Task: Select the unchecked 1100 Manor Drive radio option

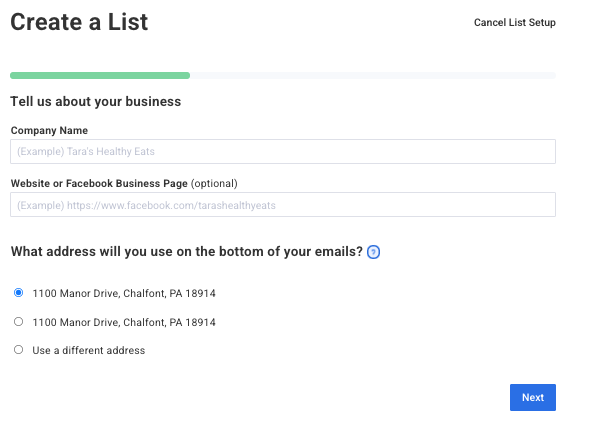Action: [x=18, y=322]
